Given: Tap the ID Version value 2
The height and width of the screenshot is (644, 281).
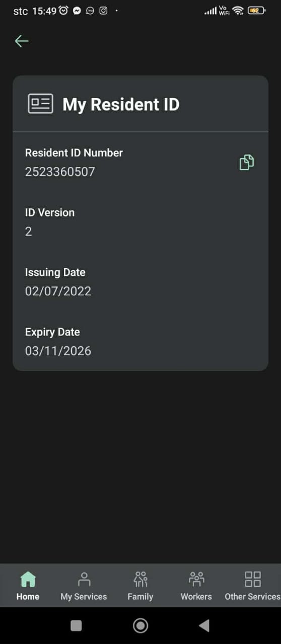Looking at the screenshot, I should [28, 231].
